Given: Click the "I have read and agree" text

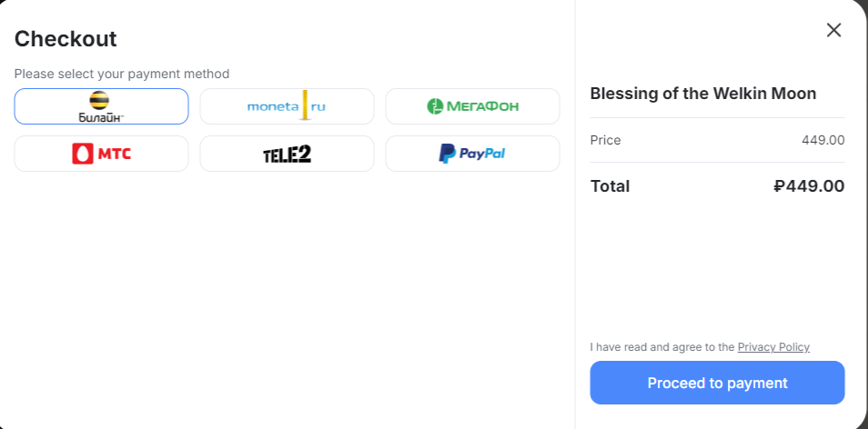Looking at the screenshot, I should pos(661,347).
